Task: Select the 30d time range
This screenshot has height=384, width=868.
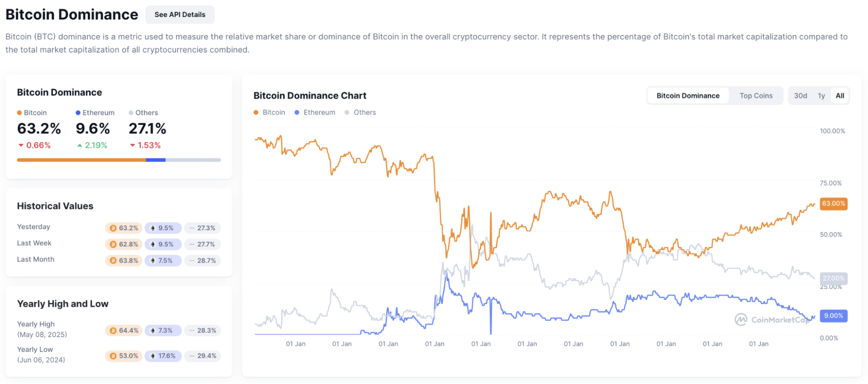Action: (x=800, y=95)
